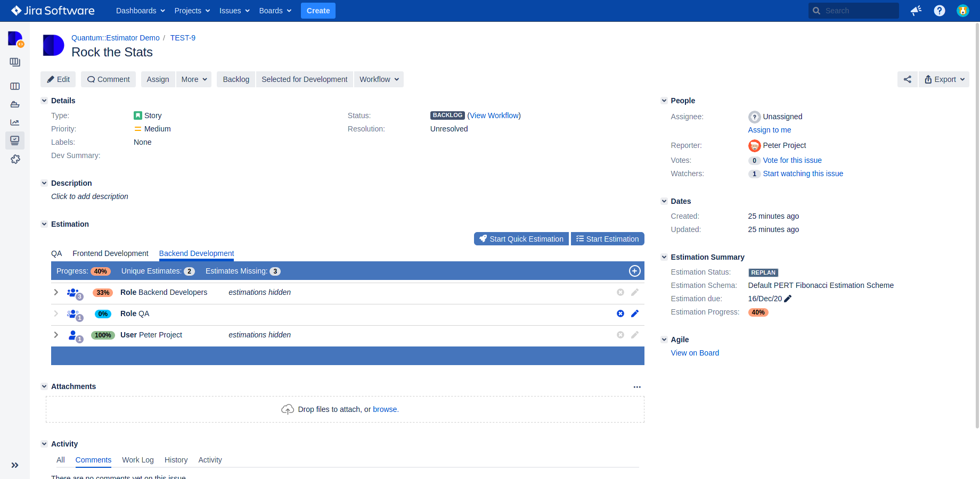Screen dimensions: 980x479
Task: Open the reports chart icon in sidebar
Action: 15,122
